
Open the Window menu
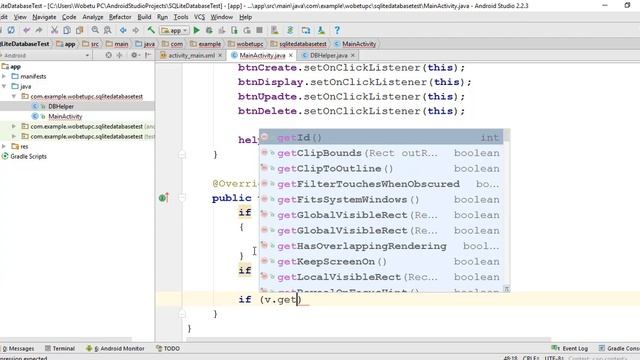pos(222,17)
